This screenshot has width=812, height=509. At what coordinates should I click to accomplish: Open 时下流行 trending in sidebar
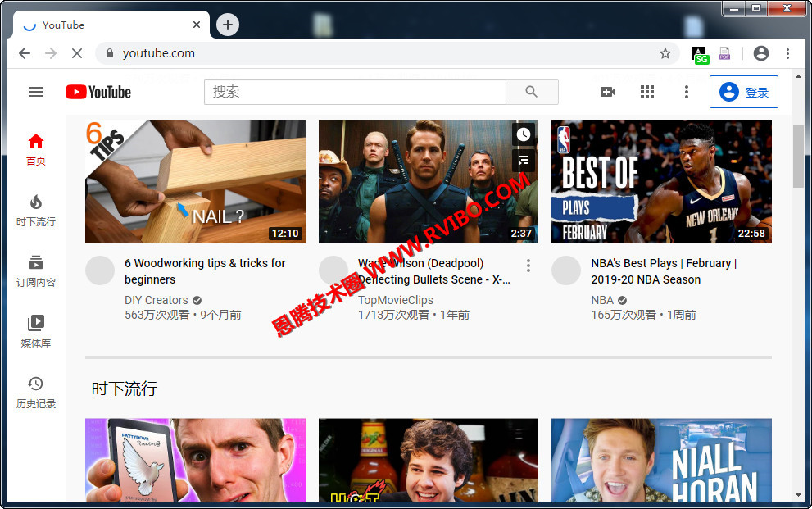(36, 211)
